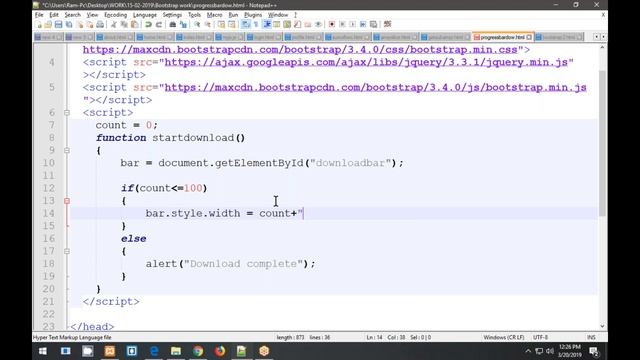Toggle Show All Characters button
Viewport: 640px width, 360px height.
point(256,24)
